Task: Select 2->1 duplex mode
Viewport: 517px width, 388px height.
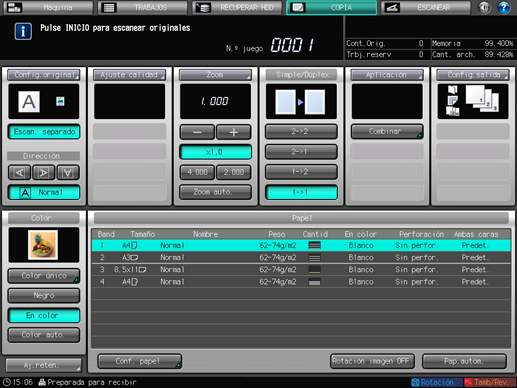Action: 301,152
